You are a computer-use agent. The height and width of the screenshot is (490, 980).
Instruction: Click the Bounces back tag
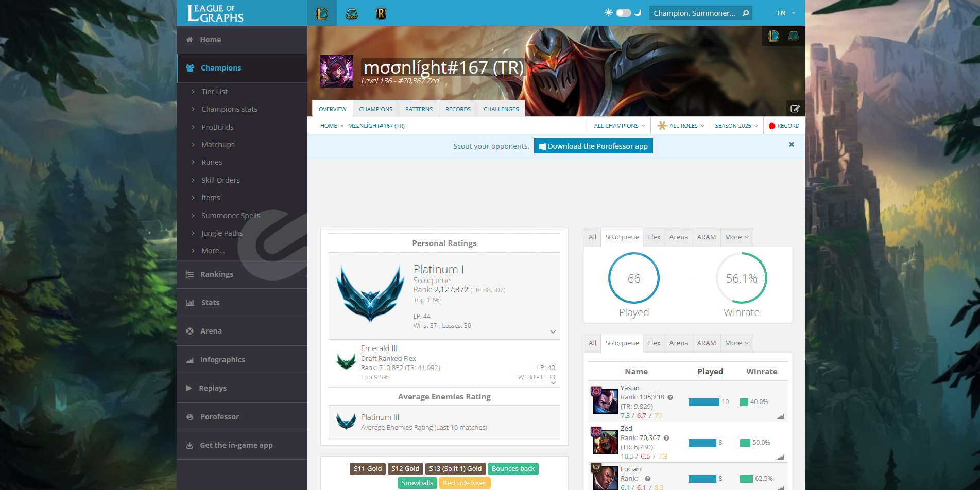[x=513, y=469]
